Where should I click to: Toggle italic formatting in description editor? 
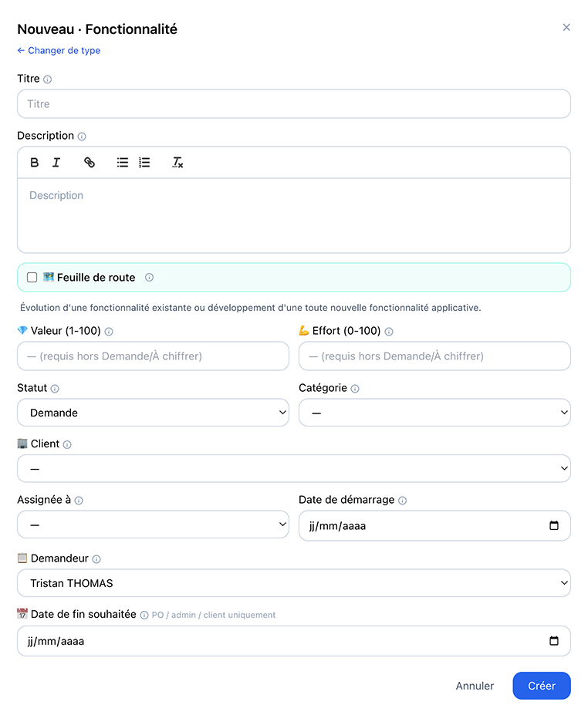[56, 163]
